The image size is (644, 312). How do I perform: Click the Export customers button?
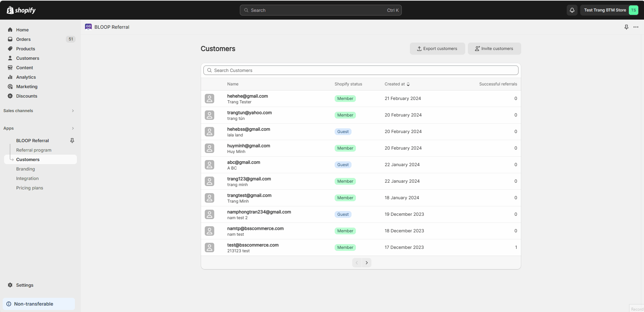pos(437,49)
